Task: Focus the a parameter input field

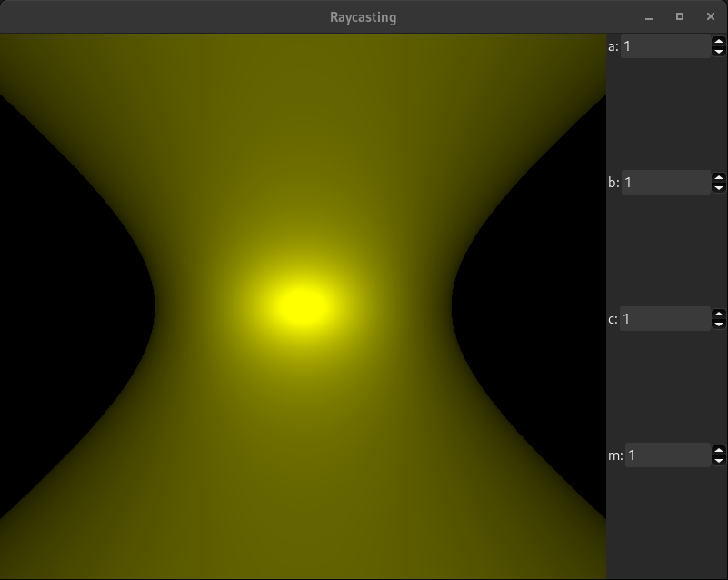Action: pos(664,45)
